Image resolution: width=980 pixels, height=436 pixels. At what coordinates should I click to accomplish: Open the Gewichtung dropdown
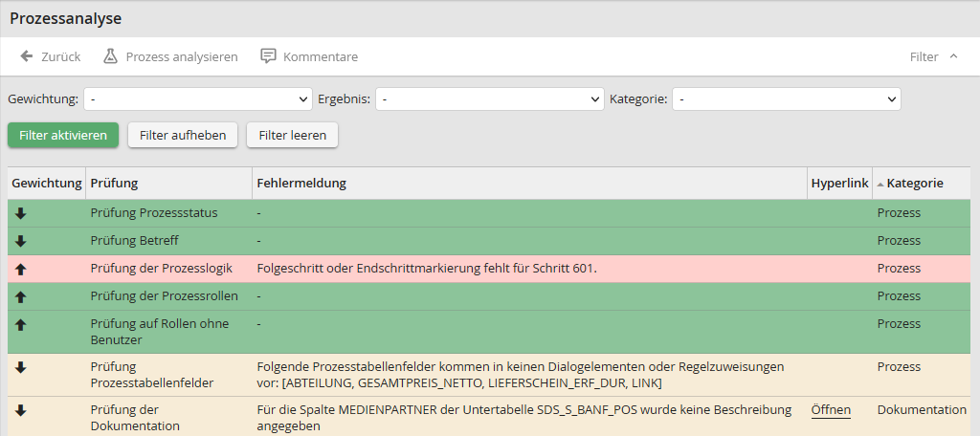click(x=198, y=98)
